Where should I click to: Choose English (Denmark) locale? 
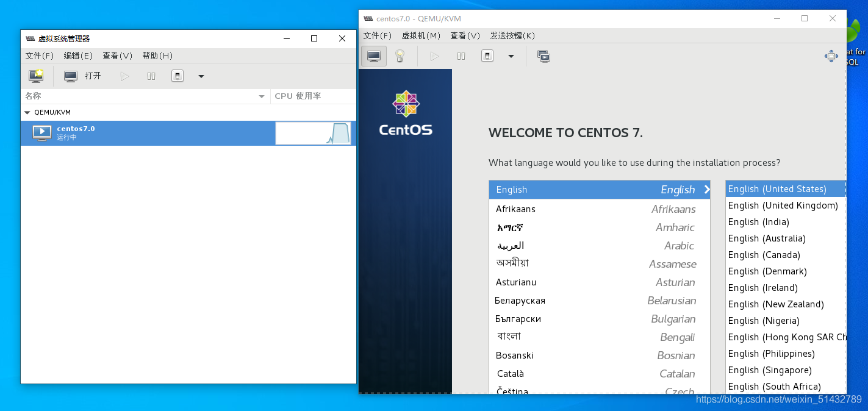(x=786, y=271)
